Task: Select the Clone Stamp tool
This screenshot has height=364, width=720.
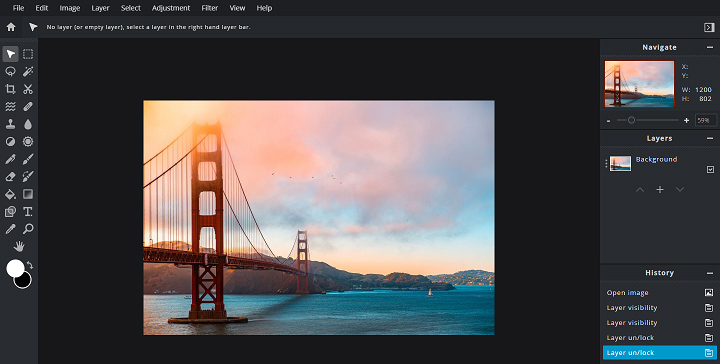Action: 10,124
